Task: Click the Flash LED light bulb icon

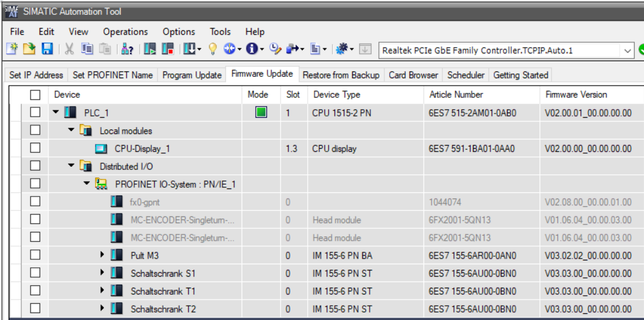Action: 212,50
